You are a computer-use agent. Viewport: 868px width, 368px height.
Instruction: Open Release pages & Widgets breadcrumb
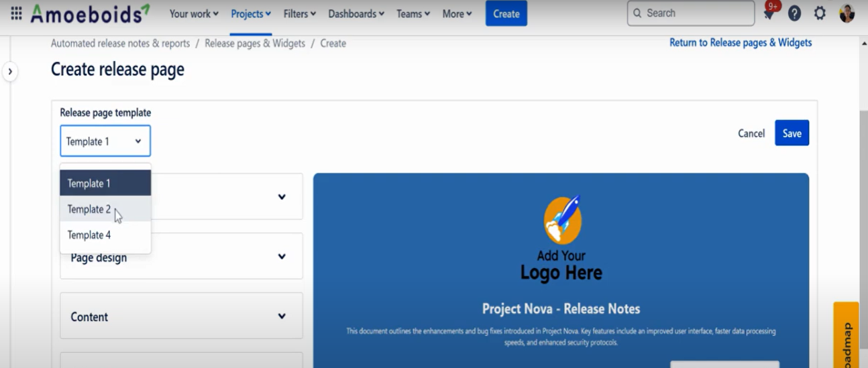pos(255,43)
